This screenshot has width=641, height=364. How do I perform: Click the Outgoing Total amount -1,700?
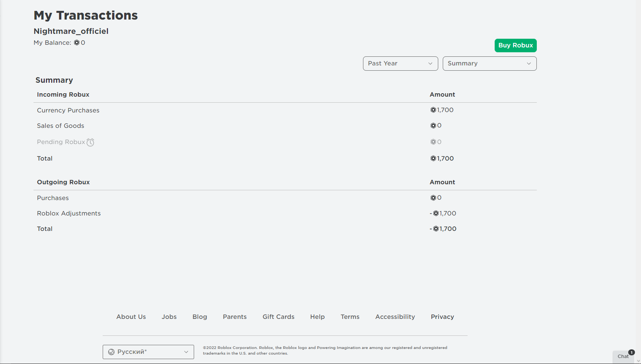443,229
